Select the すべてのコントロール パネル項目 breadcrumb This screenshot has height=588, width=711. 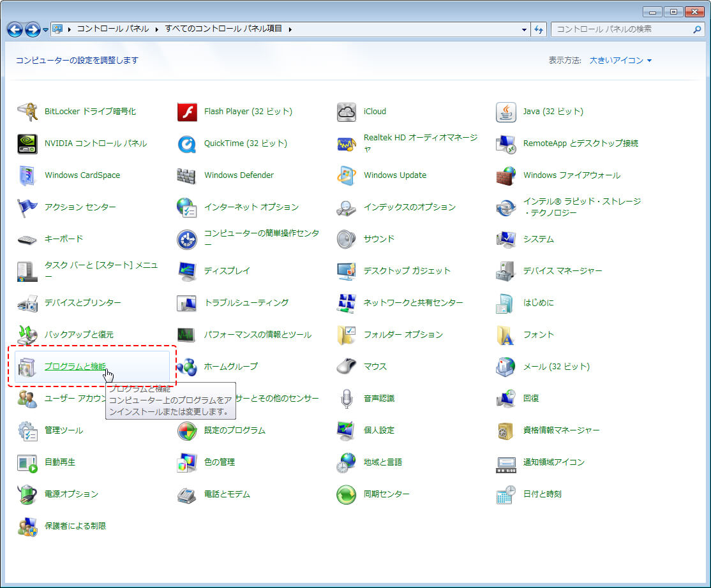click(223, 29)
